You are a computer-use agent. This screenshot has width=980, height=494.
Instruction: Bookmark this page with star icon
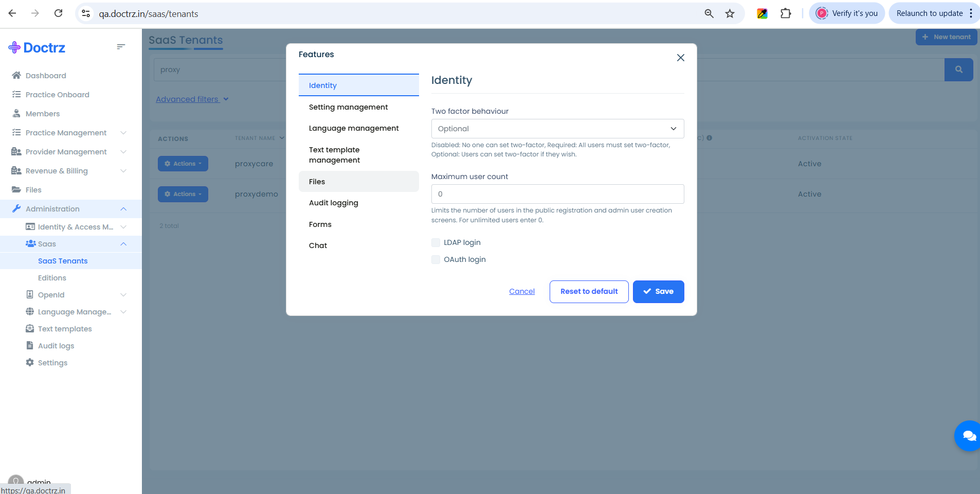pos(730,13)
